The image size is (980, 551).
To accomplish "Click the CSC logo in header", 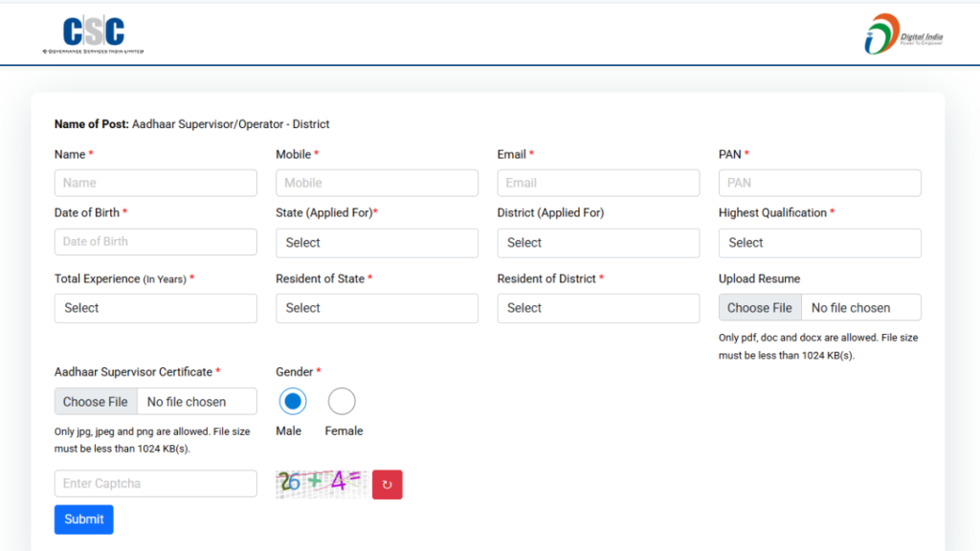I will coord(93,34).
